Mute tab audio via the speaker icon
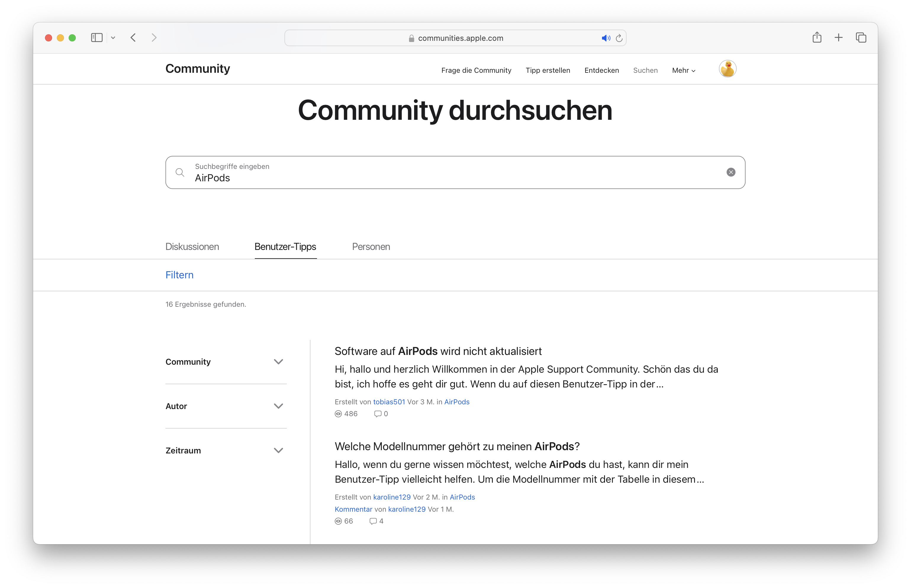The image size is (911, 588). pos(606,38)
